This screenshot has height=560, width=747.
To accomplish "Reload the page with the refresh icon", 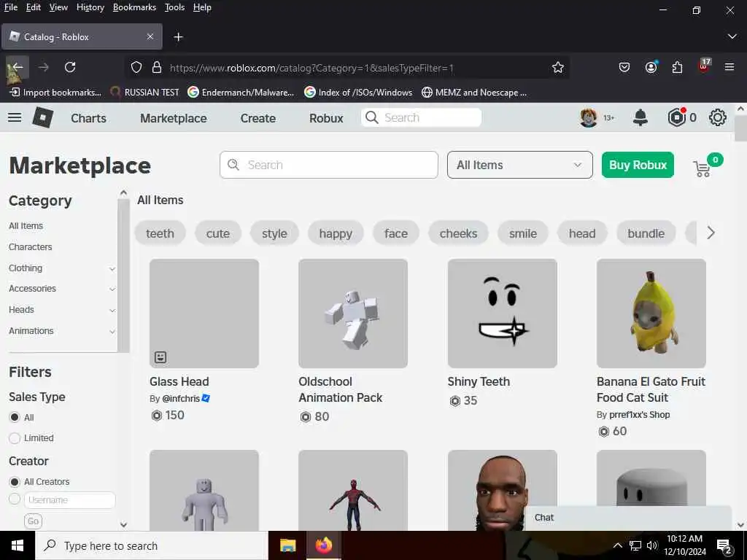I will click(x=70, y=68).
